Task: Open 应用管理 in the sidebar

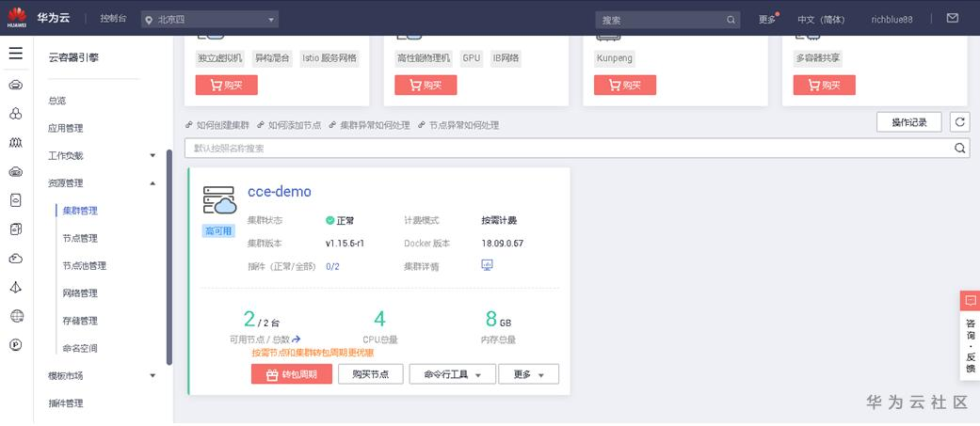Action: tap(66, 128)
